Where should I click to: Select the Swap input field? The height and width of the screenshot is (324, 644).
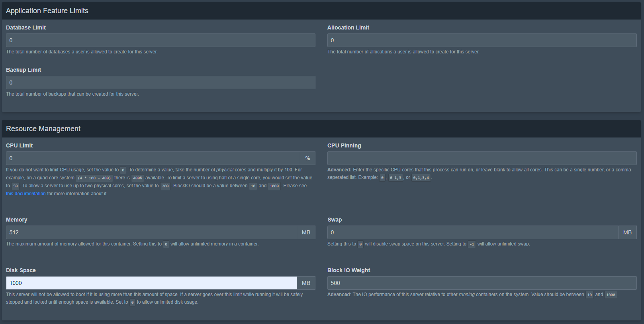click(472, 232)
